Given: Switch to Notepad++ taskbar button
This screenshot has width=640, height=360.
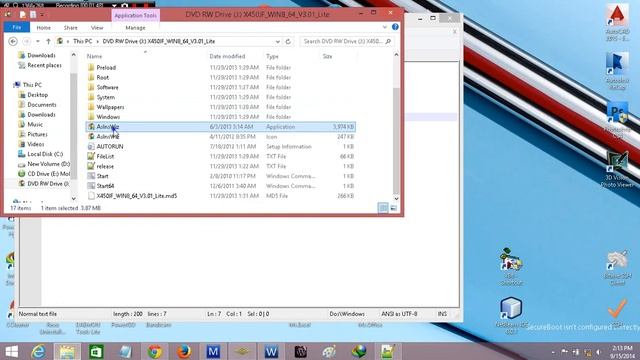Looking at the screenshot, I should [387, 351].
